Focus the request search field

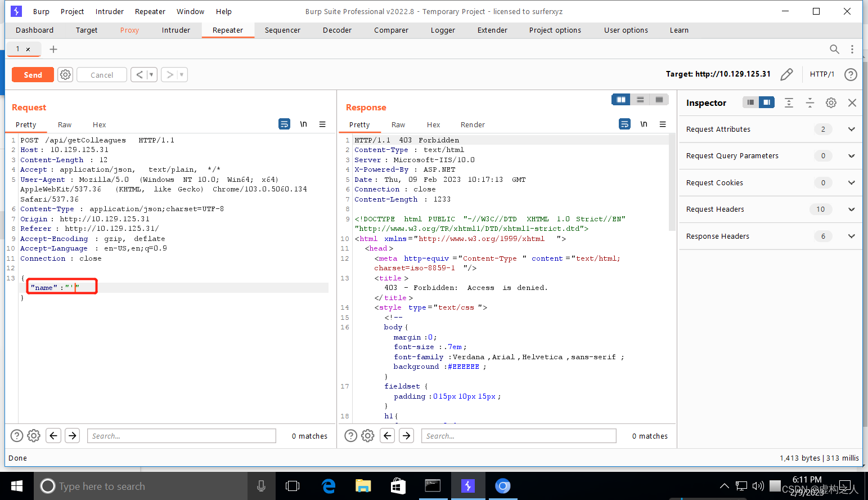click(x=182, y=436)
